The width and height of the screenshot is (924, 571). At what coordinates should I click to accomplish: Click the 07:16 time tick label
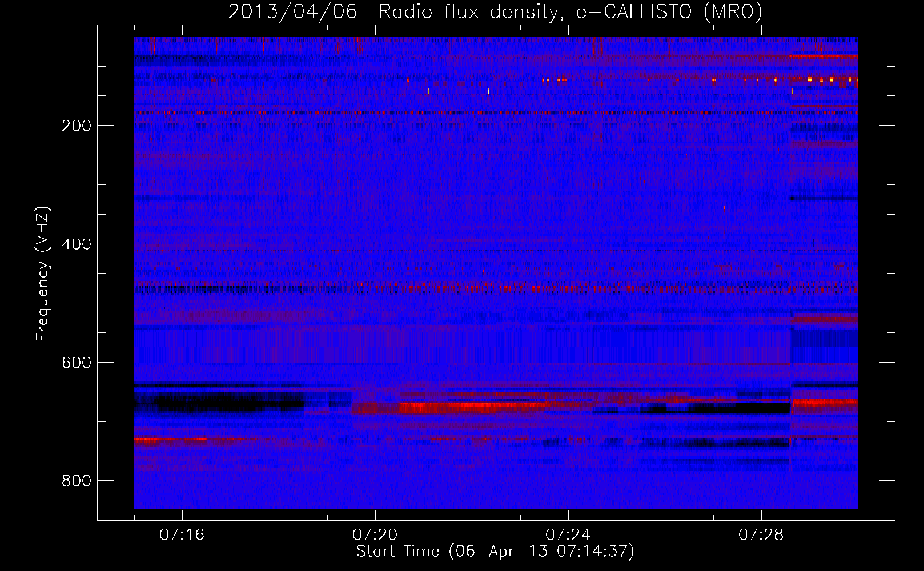click(x=182, y=534)
